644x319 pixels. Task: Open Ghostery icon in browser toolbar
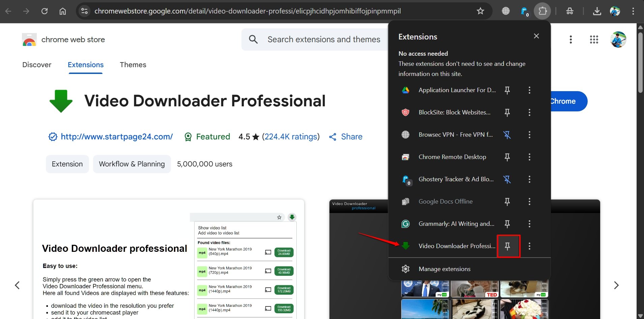pos(525,12)
